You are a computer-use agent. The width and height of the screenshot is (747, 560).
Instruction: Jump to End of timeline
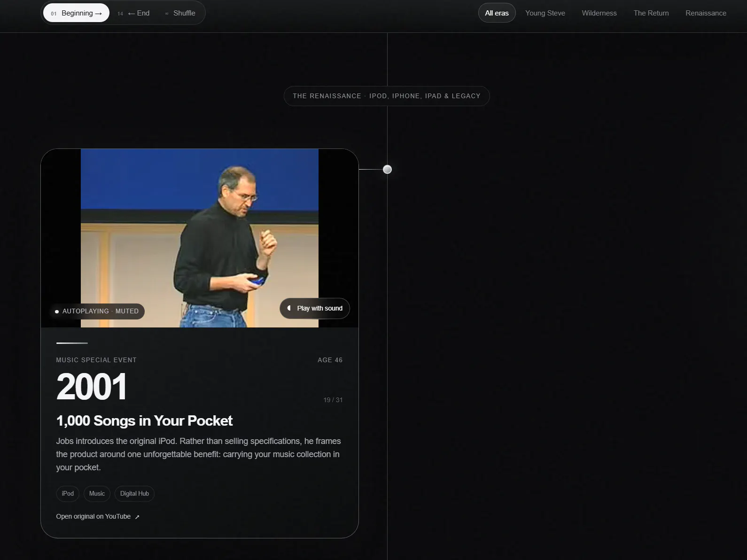click(x=134, y=13)
